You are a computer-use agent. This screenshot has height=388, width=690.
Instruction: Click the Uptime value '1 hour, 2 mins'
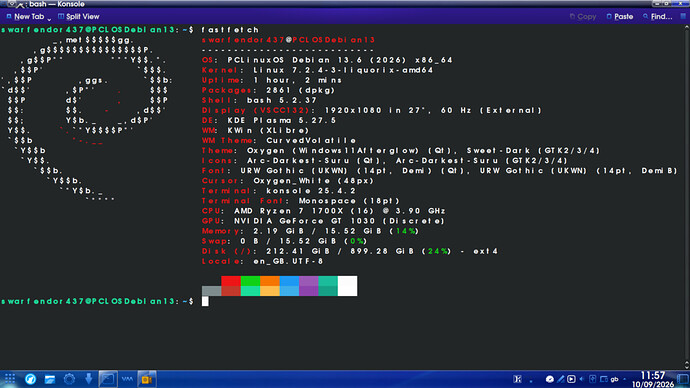pyautogui.click(x=297, y=81)
